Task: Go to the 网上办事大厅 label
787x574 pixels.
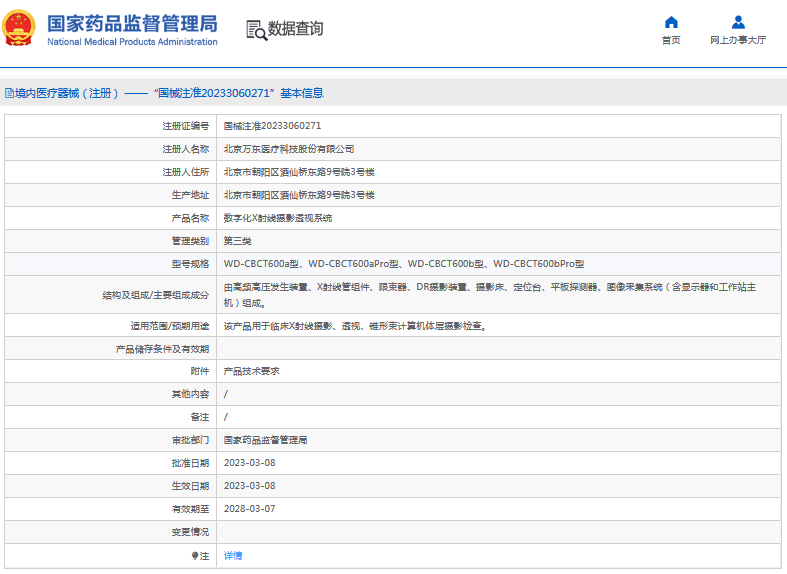Action: [738, 40]
